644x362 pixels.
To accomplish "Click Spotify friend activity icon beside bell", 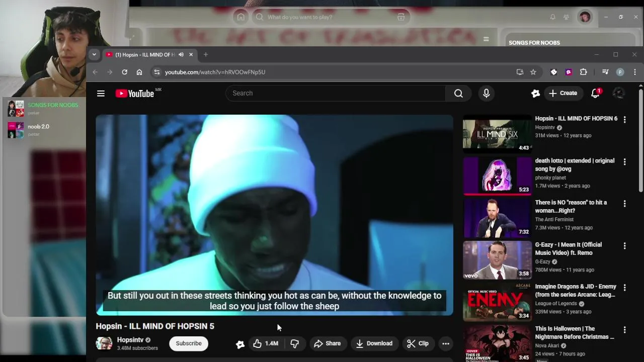I will click(566, 17).
